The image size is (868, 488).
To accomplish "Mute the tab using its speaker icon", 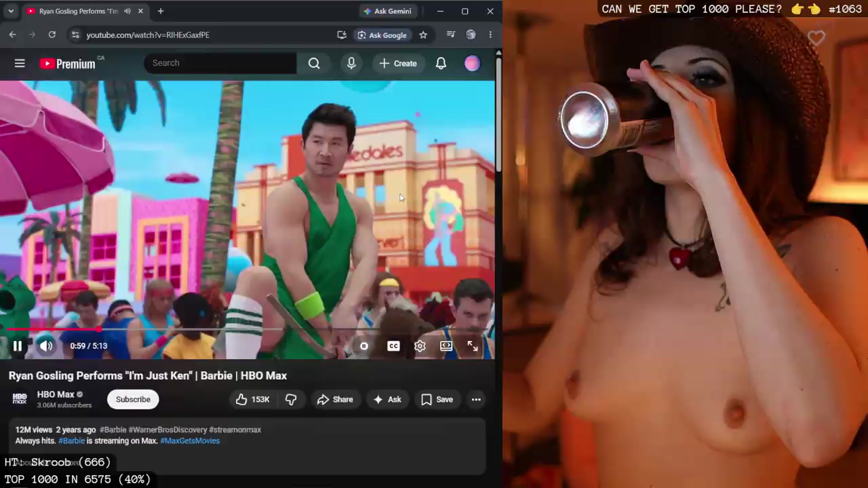I will [127, 11].
